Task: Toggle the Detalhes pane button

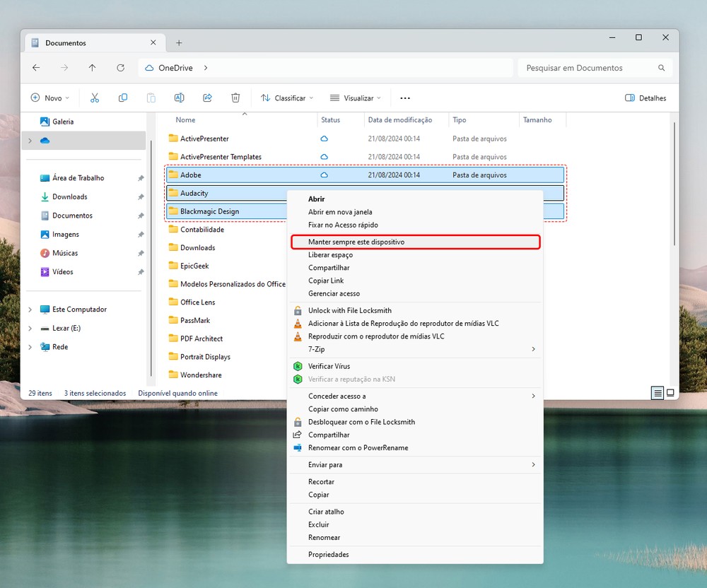Action: [x=645, y=98]
